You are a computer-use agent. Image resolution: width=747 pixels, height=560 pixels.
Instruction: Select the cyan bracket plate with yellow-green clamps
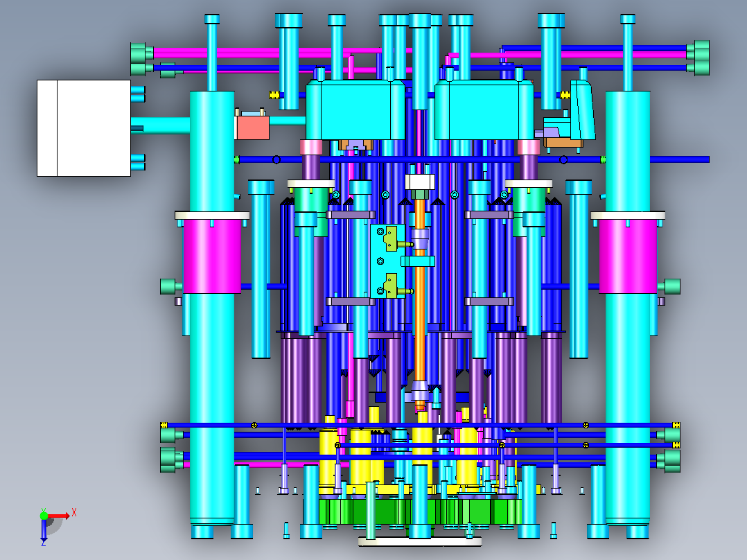point(387,261)
